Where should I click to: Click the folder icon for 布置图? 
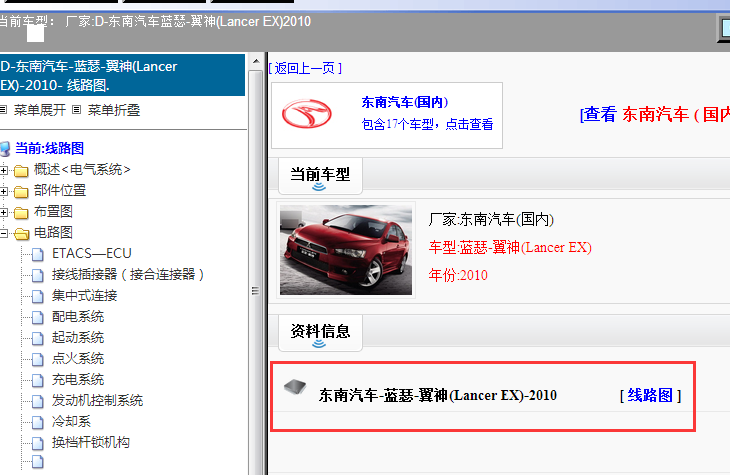click(21, 213)
